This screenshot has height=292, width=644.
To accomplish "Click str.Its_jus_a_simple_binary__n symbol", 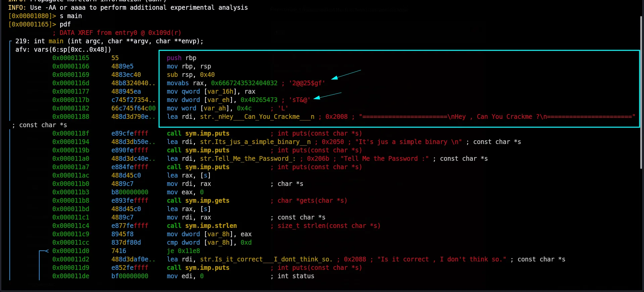I will pyautogui.click(x=255, y=142).
